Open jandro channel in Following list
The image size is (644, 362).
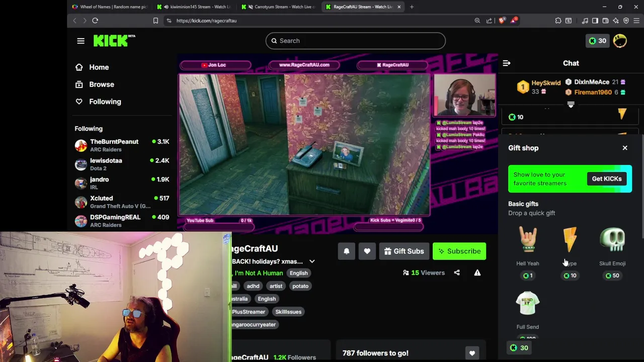[122, 183]
